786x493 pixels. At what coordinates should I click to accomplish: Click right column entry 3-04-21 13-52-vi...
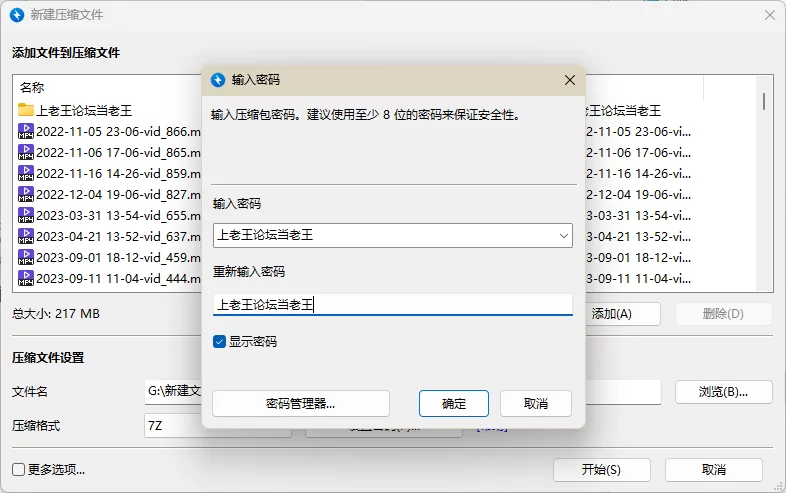[x=639, y=237]
